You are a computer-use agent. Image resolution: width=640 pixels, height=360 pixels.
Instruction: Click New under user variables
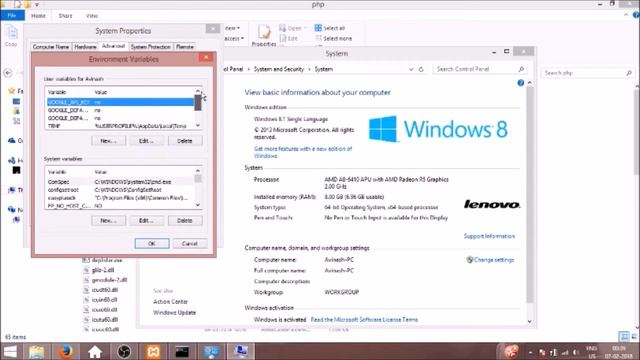point(108,140)
